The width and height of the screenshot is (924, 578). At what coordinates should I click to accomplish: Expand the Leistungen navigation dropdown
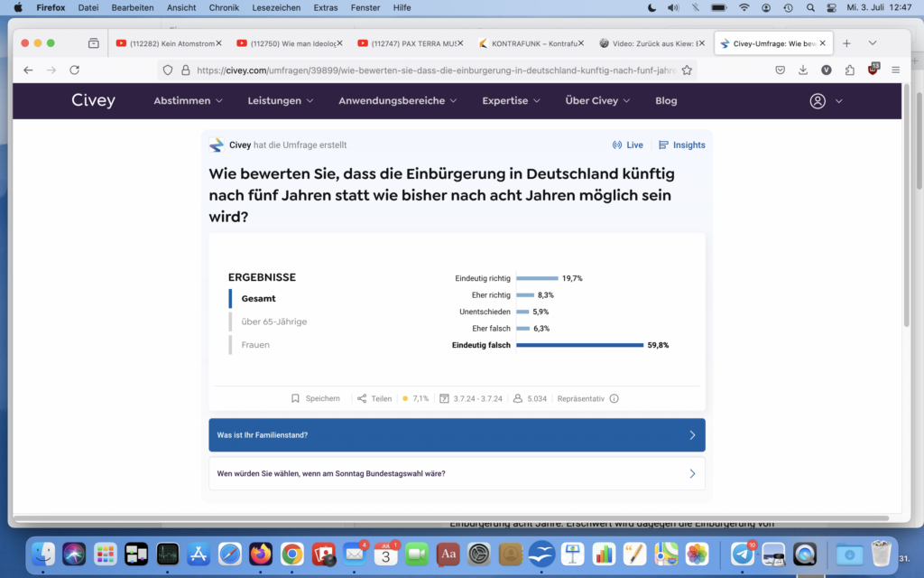pos(281,101)
